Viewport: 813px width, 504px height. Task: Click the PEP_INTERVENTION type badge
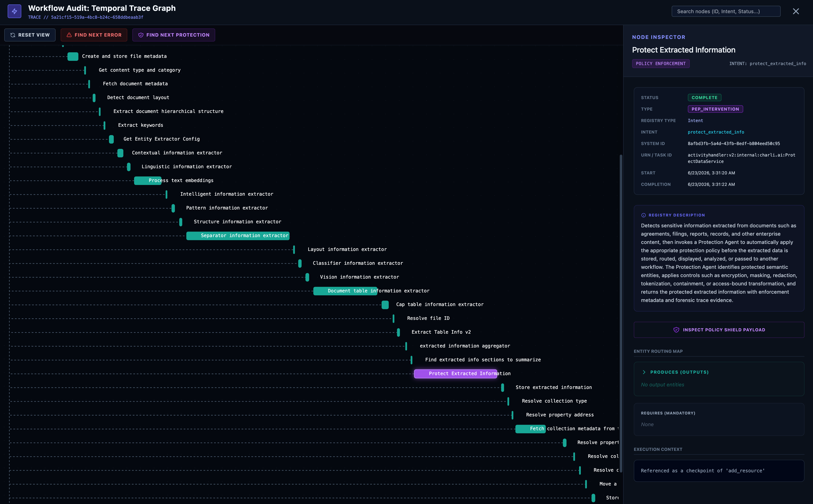[x=715, y=109]
